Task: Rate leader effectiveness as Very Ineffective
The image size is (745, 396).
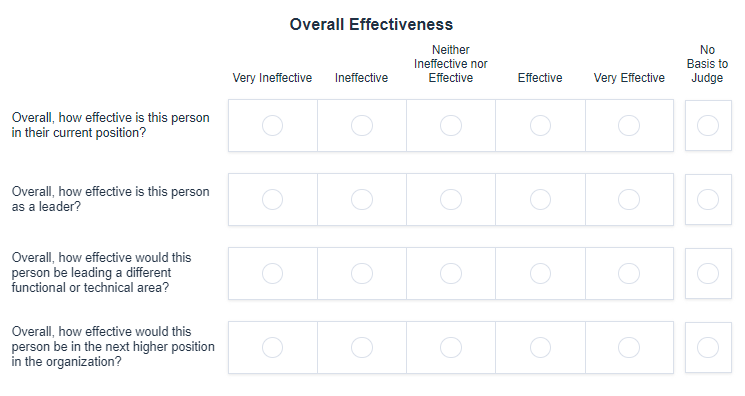Action: pyautogui.click(x=272, y=200)
